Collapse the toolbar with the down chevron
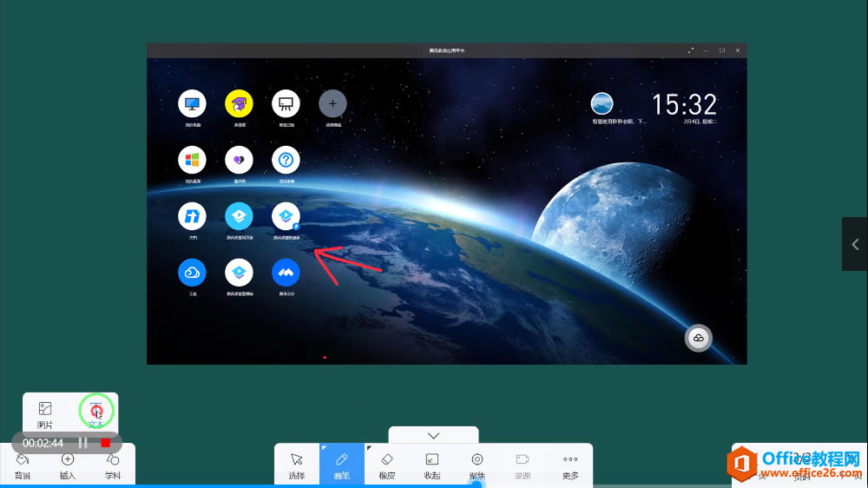Screen dimensions: 868x488 click(433, 435)
